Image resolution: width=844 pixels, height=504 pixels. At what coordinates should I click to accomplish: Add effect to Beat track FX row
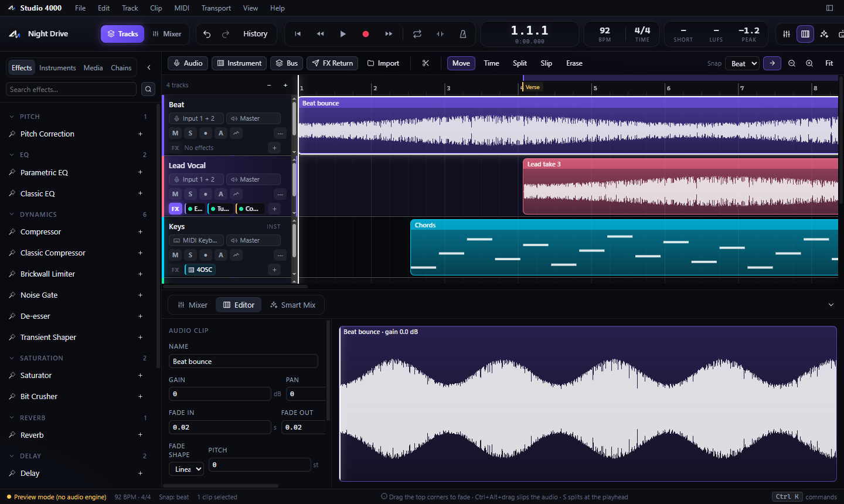274,148
